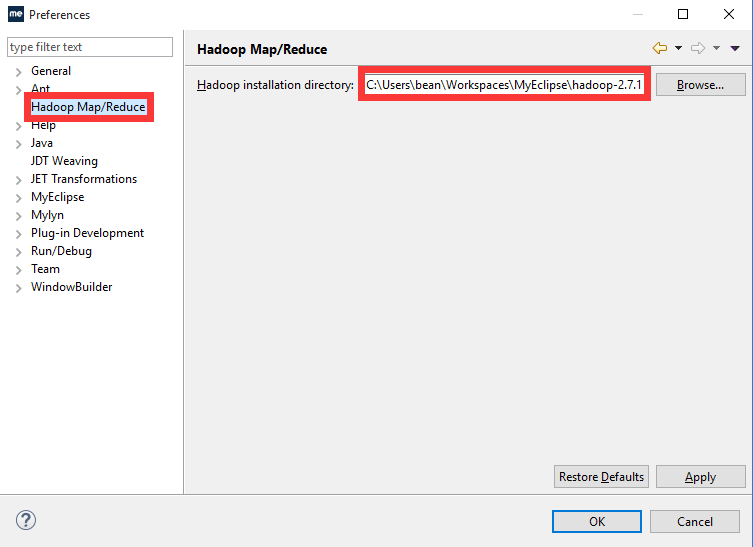This screenshot has width=753, height=547.
Task: Click the type filter text box
Action: pos(90,47)
